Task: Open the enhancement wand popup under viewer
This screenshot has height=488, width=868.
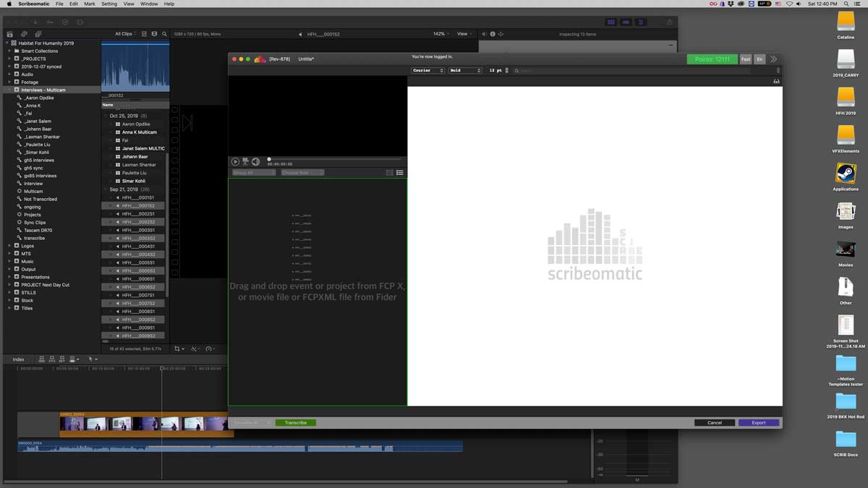Action: (196, 348)
